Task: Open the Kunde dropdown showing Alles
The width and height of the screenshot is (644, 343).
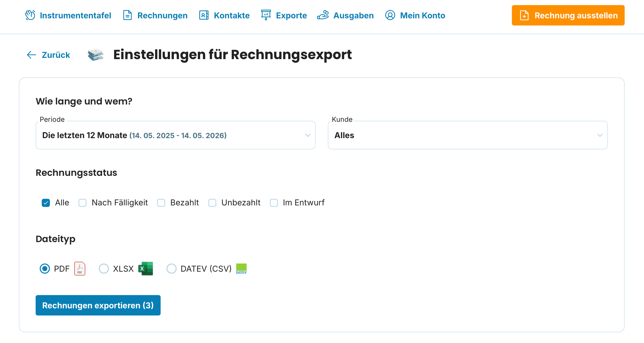Action: (468, 135)
